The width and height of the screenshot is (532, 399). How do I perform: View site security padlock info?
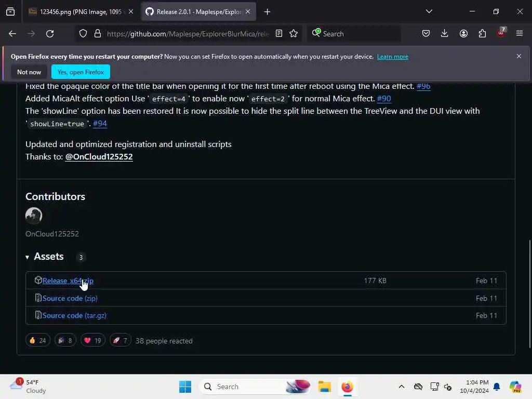coord(98,34)
